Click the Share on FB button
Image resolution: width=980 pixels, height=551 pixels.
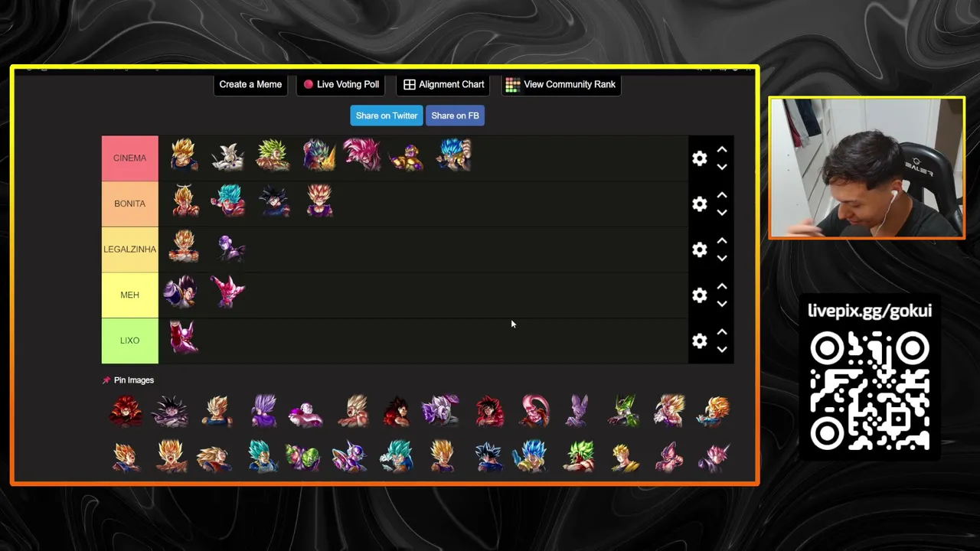pos(455,116)
